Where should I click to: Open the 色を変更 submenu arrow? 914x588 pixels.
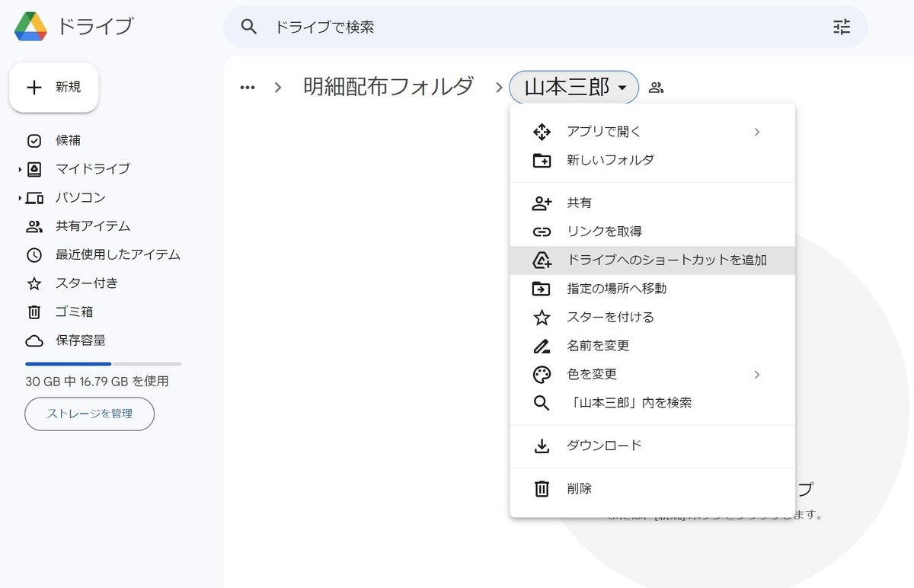(x=756, y=375)
